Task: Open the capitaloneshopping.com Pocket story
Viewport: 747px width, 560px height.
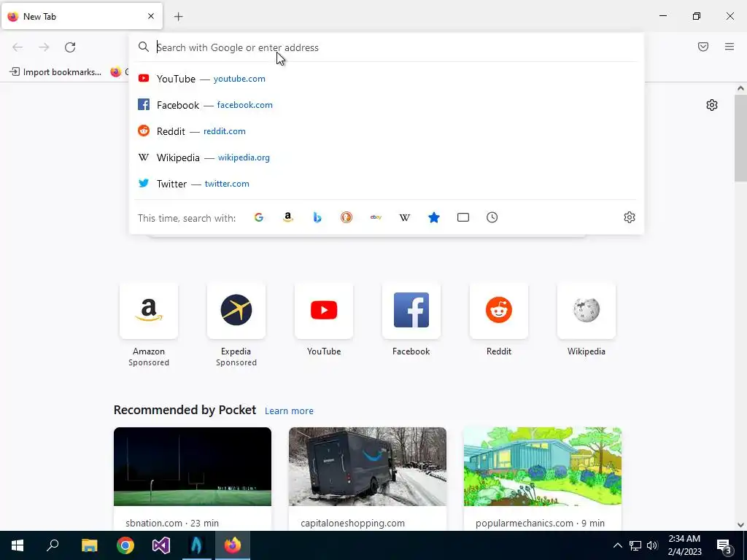Action: tap(368, 478)
